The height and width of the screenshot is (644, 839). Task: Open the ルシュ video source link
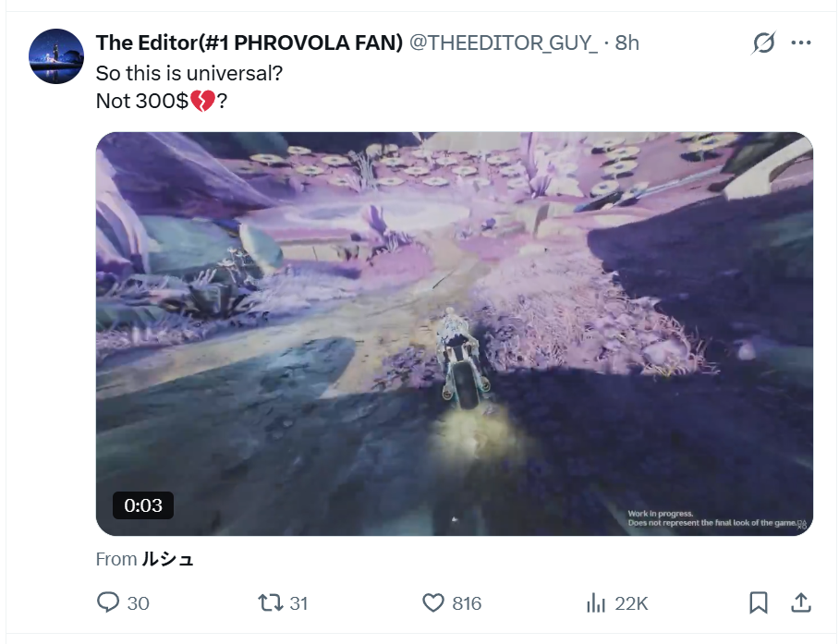click(x=167, y=559)
